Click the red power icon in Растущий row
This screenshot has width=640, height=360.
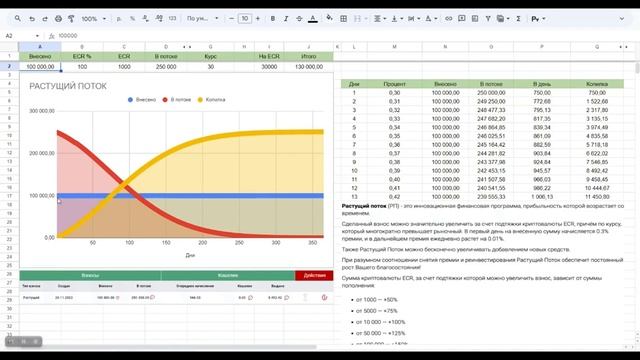324,298
